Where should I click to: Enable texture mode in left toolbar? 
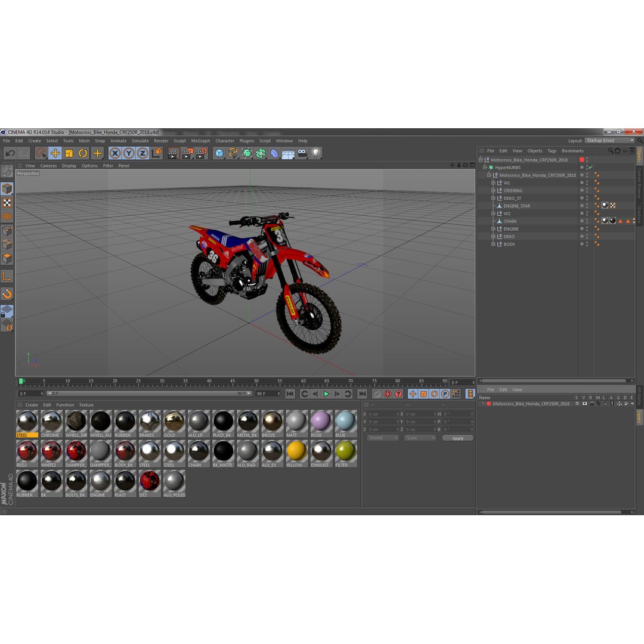7,203
